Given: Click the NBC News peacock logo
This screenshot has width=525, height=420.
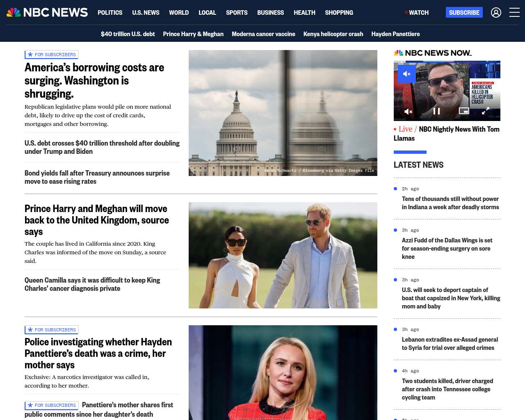Looking at the screenshot, I should [x=47, y=12].
